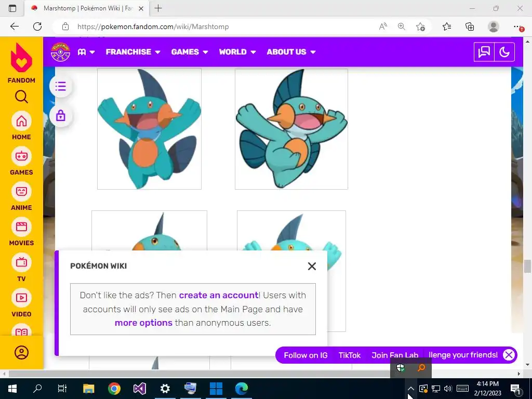Open the tab actions menu
The width and height of the screenshot is (532, 399).
[x=12, y=8]
